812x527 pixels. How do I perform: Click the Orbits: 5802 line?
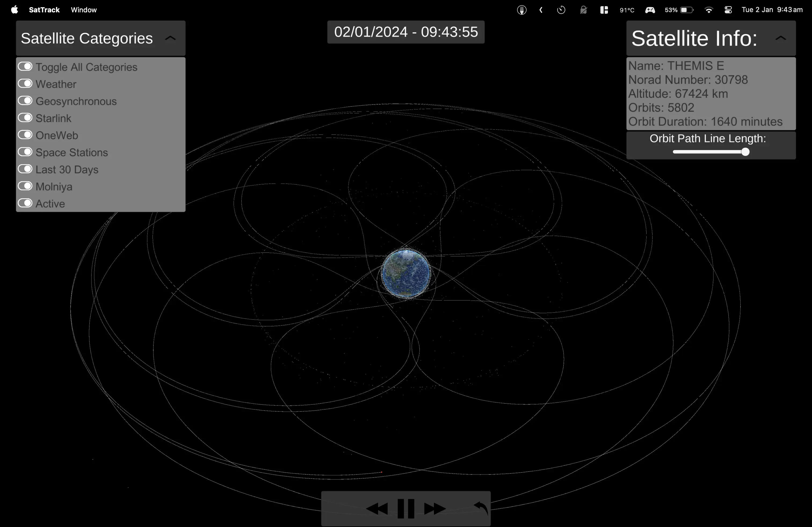(x=661, y=108)
